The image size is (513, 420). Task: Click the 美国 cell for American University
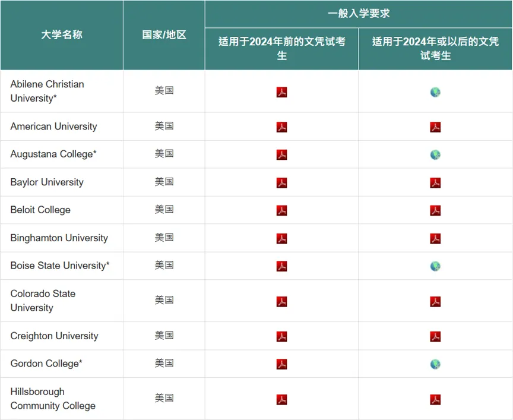pyautogui.click(x=164, y=126)
